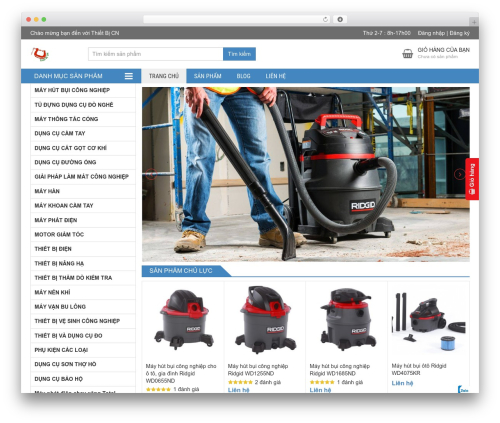Screen dimensions: 500x423
Task: Open the red Giỏ hàng side tab
Action: coord(472,179)
